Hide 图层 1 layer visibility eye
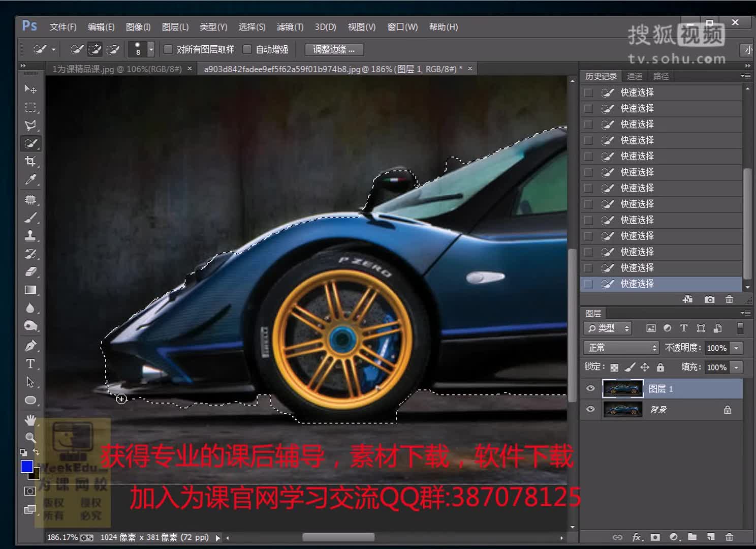The image size is (756, 549). [x=590, y=388]
